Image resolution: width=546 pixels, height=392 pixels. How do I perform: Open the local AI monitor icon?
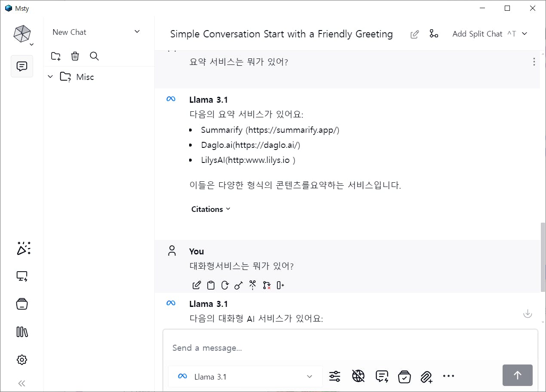click(x=22, y=276)
